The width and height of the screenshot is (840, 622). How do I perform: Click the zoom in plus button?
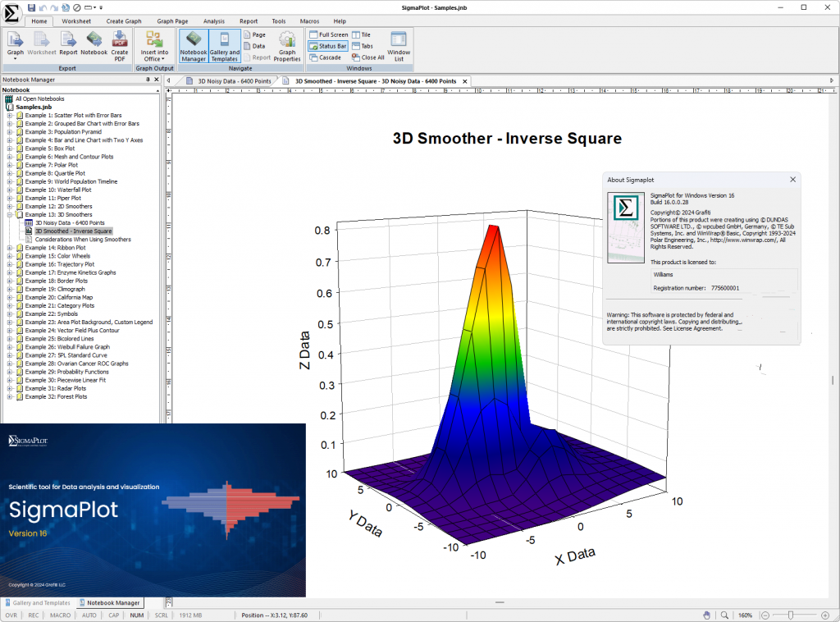point(825,615)
